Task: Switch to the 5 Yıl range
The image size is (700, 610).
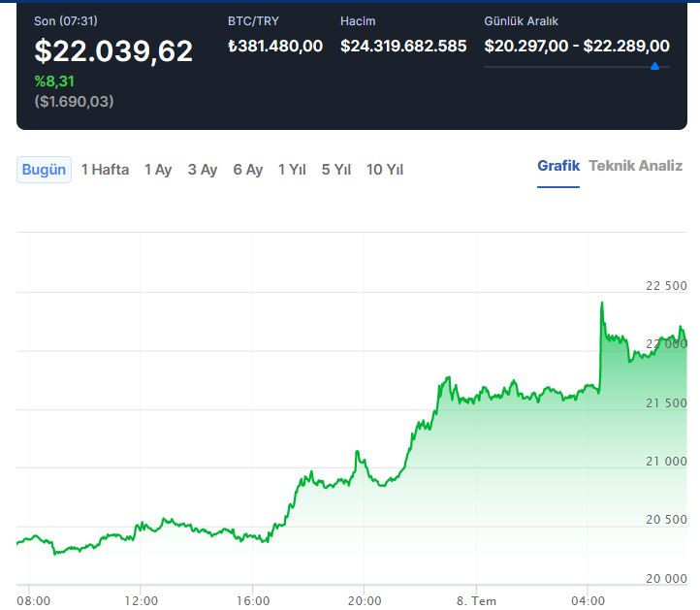Action: point(336,170)
